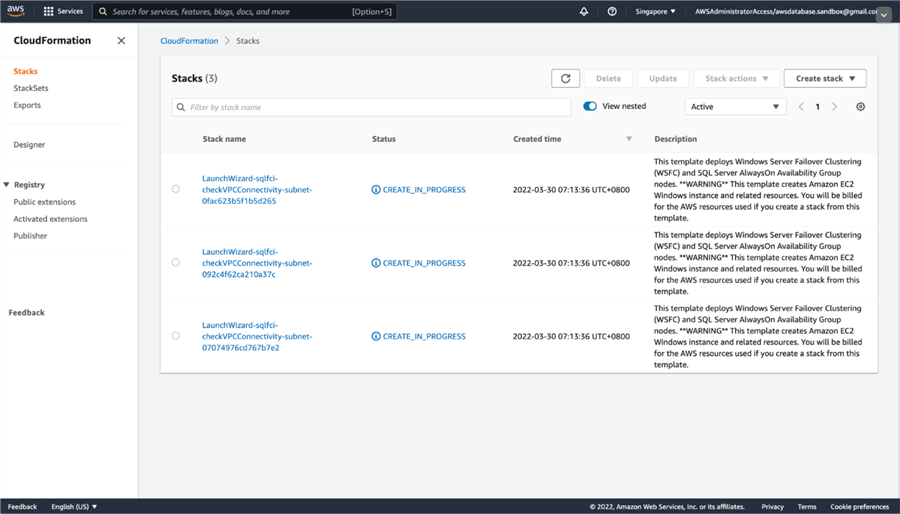Image resolution: width=900 pixels, height=514 pixels.
Task: Select stack subnet-092c4f62ca210a37c radio button
Action: (176, 262)
